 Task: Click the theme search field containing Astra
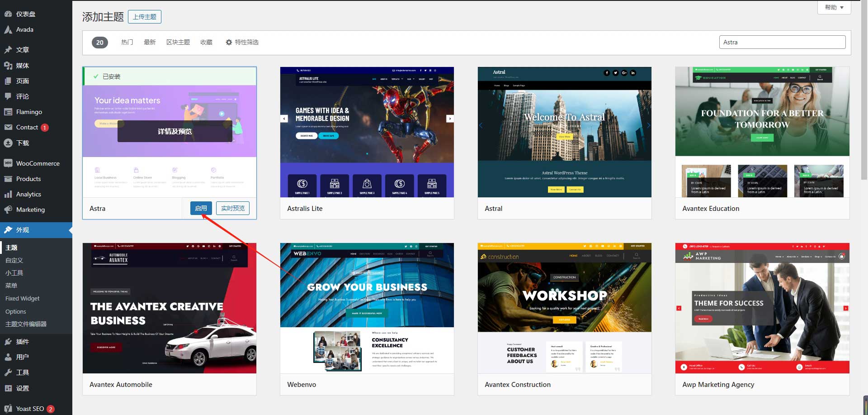click(782, 42)
